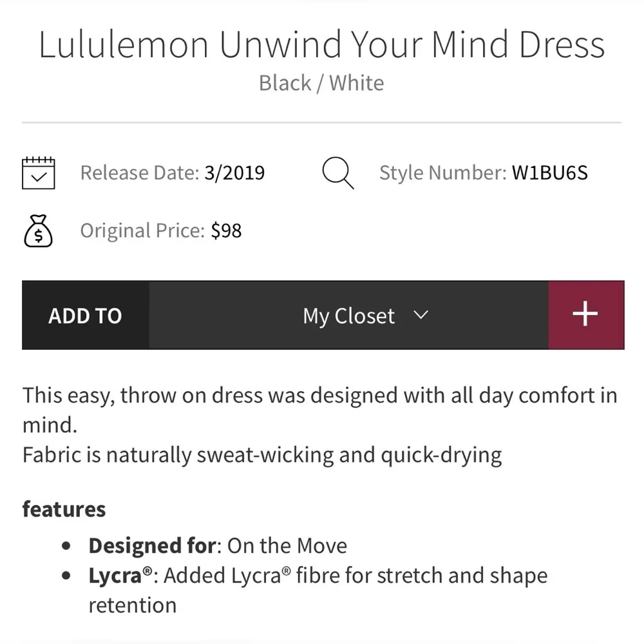Click the Original Price $98 label
Screen dimensions: 644x644
point(160,230)
